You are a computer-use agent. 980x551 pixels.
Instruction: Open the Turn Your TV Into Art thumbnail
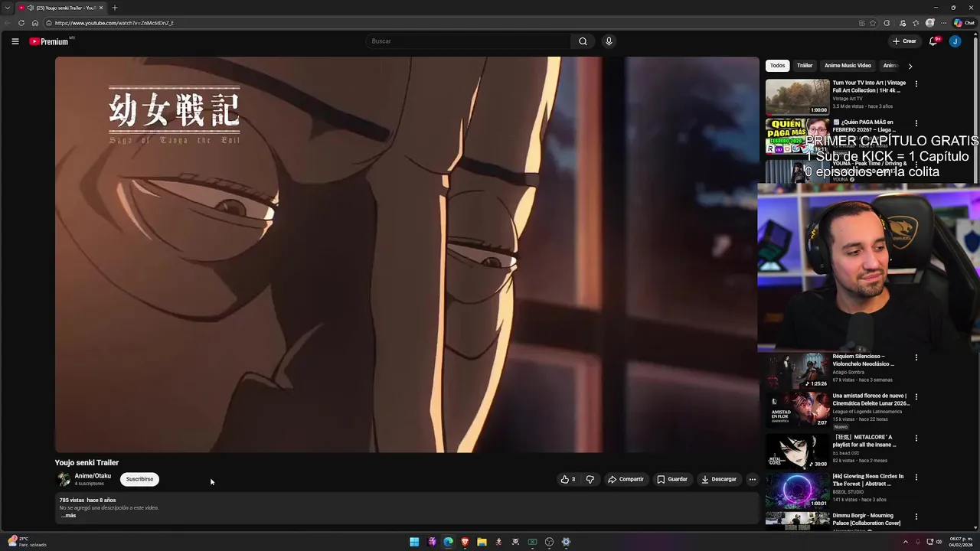[797, 96]
